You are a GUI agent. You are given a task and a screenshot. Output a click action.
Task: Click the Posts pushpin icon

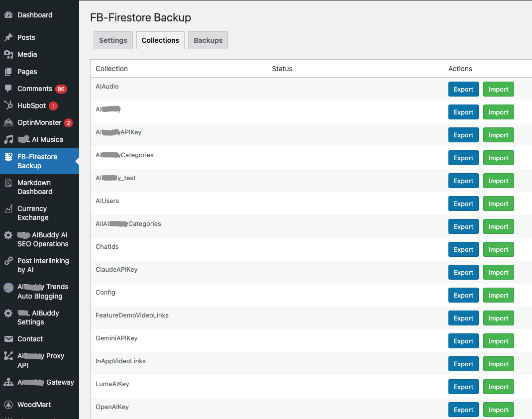pos(8,37)
